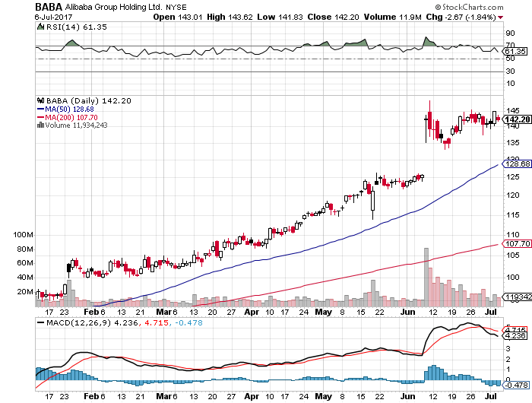Viewport: 532px width, 403px height.
Task: Click the red 4.715 MACD signal value
Action: coord(157,323)
